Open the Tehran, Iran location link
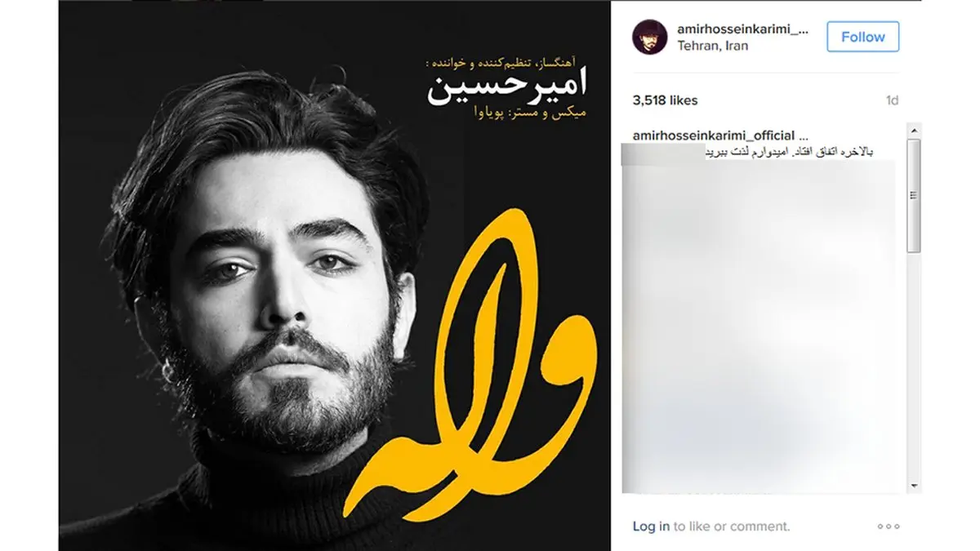Viewport: 980px width, 551px height. pos(712,46)
